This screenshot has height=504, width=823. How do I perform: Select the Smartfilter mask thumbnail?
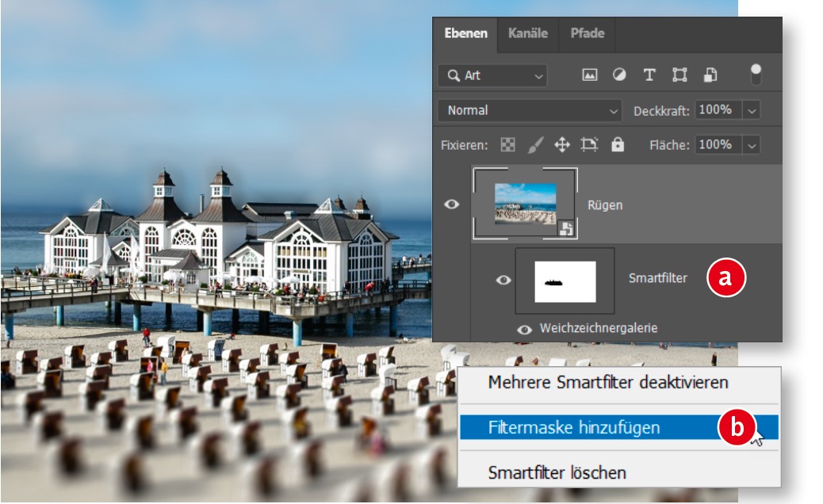pyautogui.click(x=565, y=281)
